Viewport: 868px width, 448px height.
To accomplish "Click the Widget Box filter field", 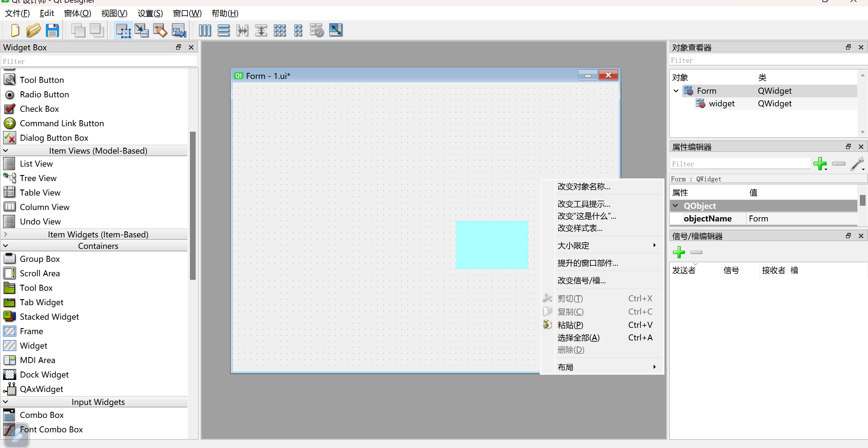I will coord(99,61).
